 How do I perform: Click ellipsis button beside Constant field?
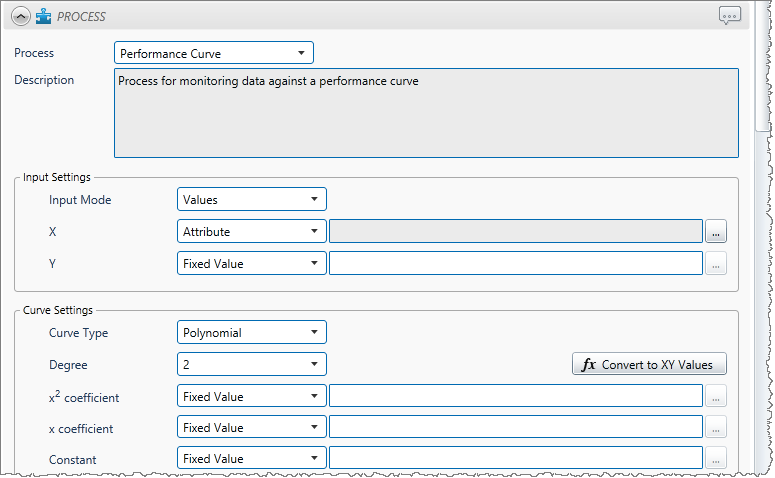[716, 459]
